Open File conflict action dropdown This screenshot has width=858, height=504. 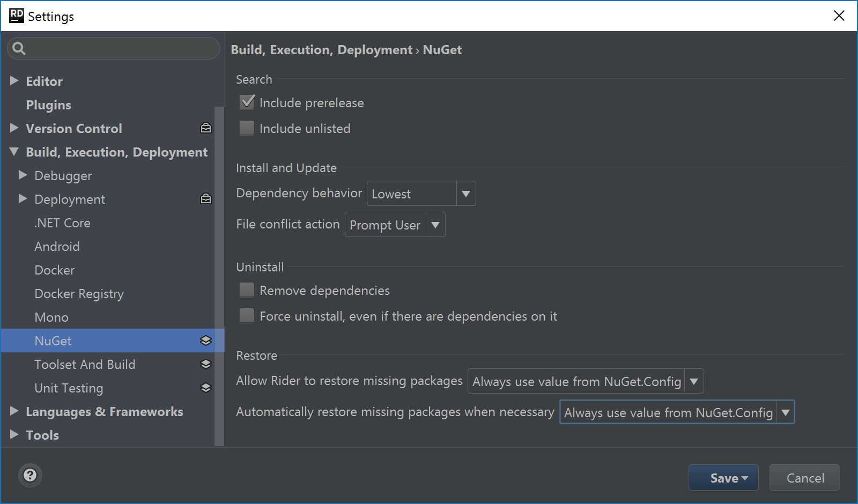(395, 225)
